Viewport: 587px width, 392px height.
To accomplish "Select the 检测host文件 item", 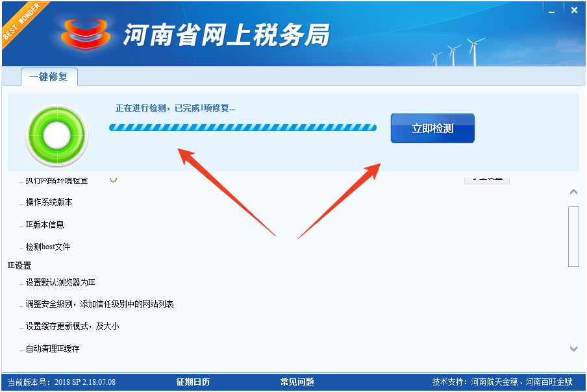I will pos(48,247).
